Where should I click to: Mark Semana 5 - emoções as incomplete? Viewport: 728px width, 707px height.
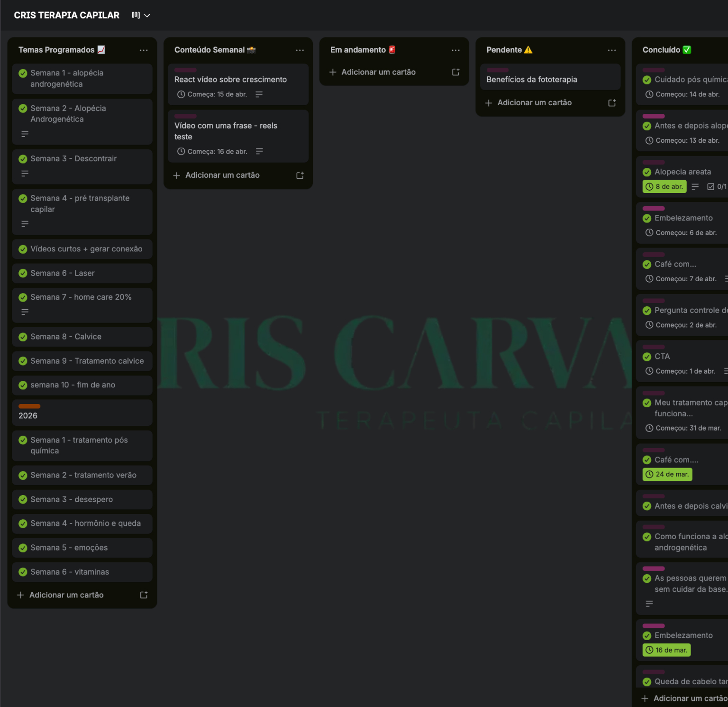point(23,548)
